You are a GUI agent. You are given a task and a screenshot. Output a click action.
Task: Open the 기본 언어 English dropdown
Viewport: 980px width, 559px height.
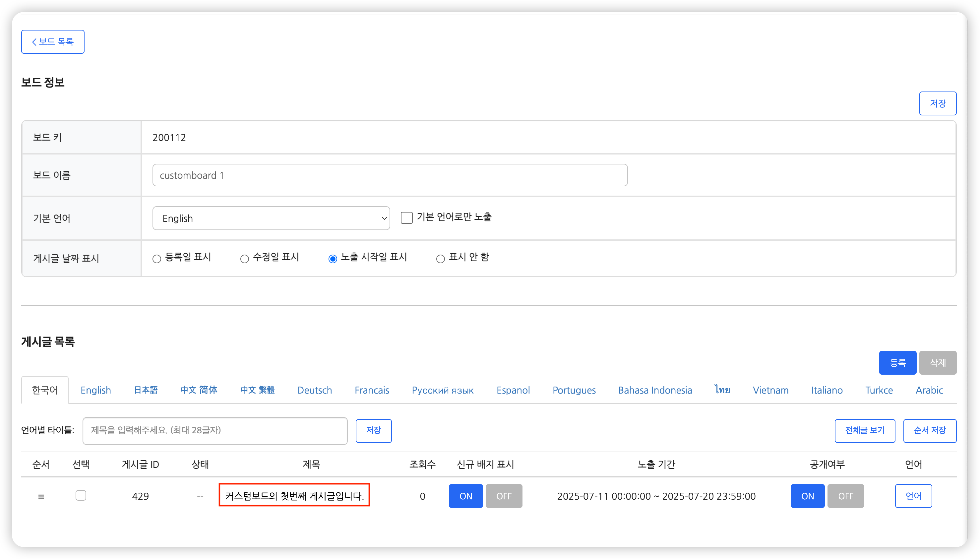point(271,218)
